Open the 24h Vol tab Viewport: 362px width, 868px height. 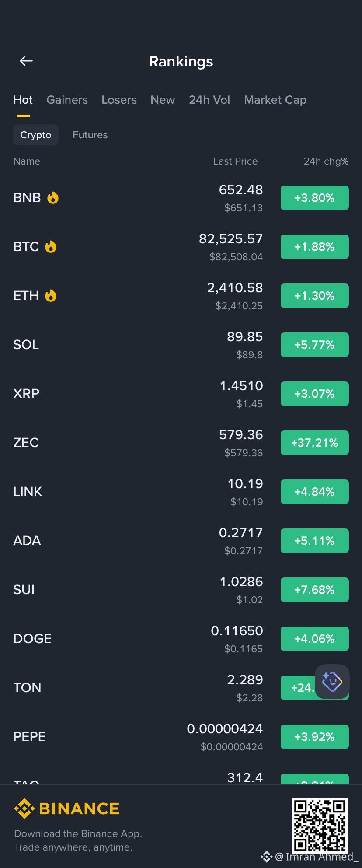[x=209, y=100]
